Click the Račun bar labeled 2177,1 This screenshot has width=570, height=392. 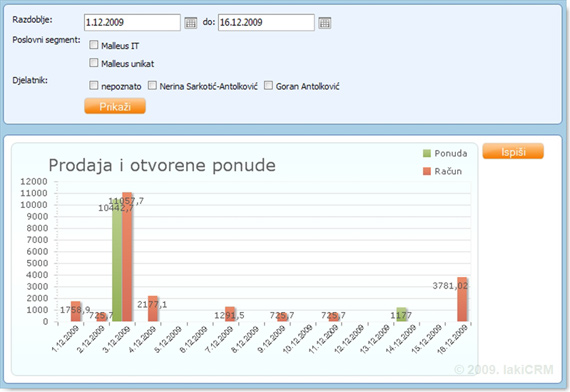click(x=153, y=309)
